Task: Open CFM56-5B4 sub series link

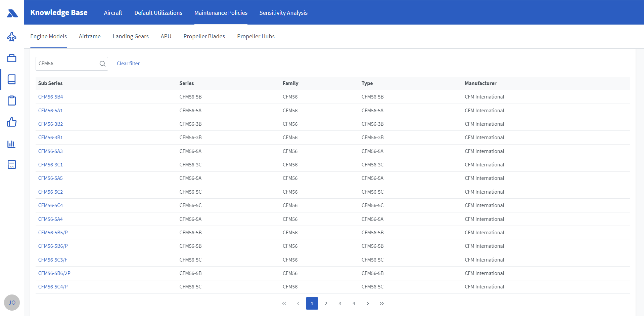Action: pyautogui.click(x=51, y=97)
